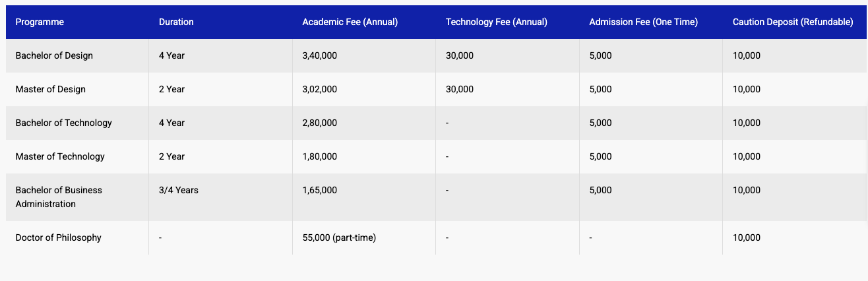
Task: Select the Admission Fee (One Time) header
Action: pos(643,22)
